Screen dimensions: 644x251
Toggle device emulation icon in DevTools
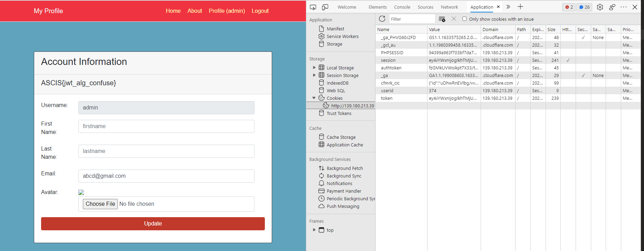pos(325,7)
